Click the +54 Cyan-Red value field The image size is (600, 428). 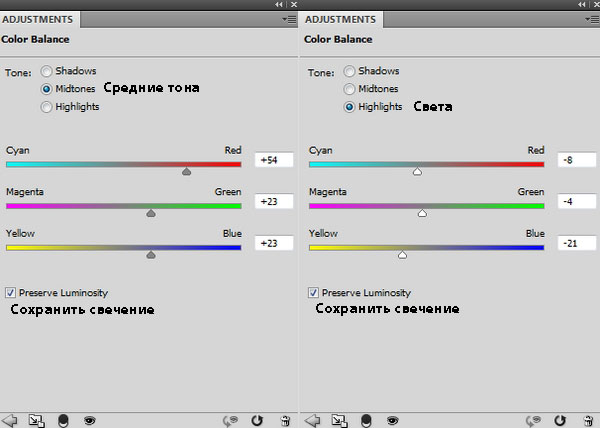274,160
